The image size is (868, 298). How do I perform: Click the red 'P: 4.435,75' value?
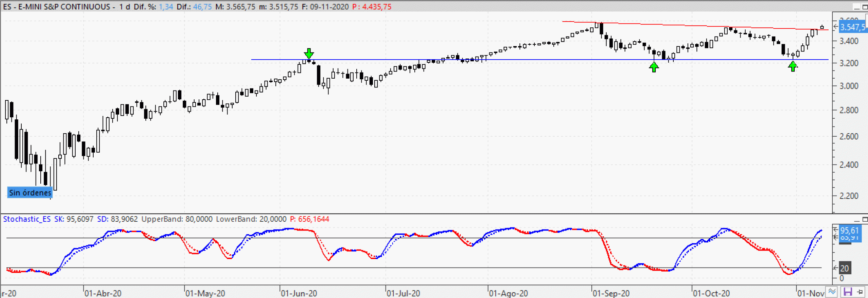372,7
